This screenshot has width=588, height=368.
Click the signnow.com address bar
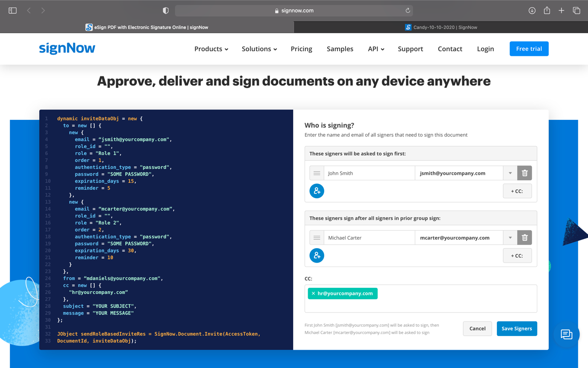coord(294,11)
